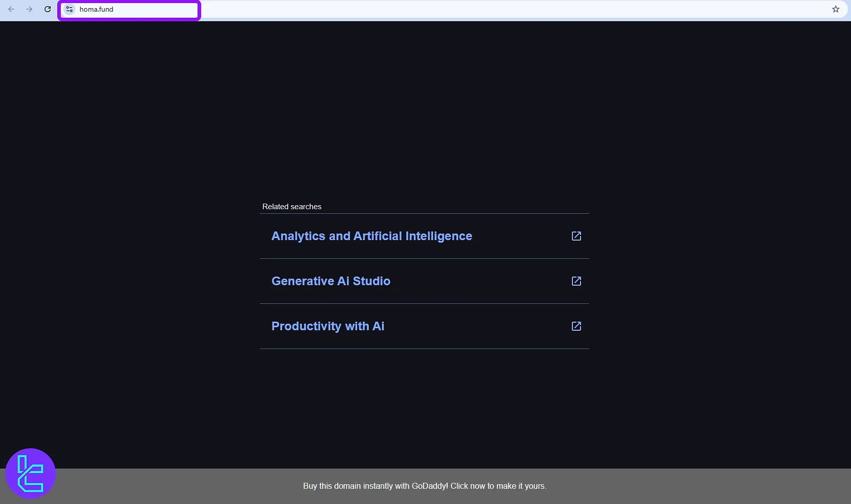The width and height of the screenshot is (851, 504).
Task: Click external-link icon for Productivity with Ai
Action: coord(576,326)
